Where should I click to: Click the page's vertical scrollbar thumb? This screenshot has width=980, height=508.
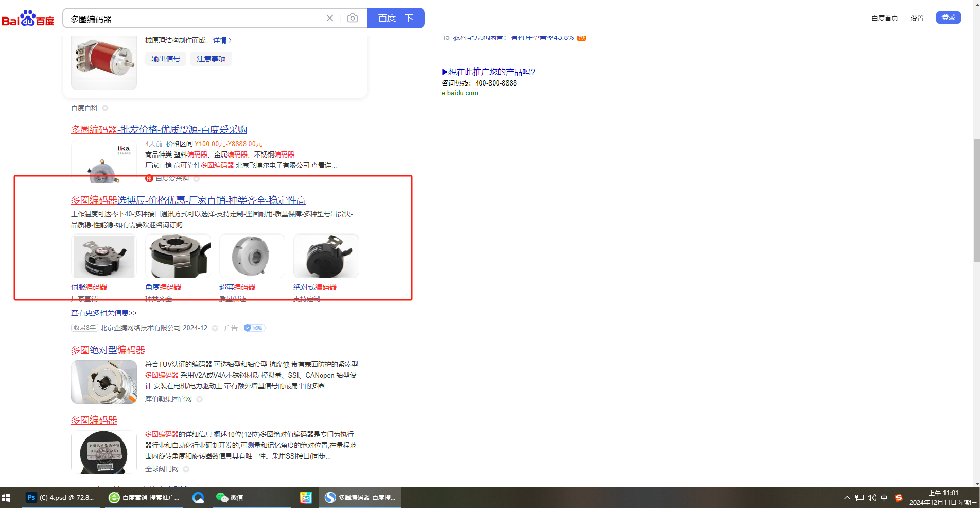coord(976,201)
